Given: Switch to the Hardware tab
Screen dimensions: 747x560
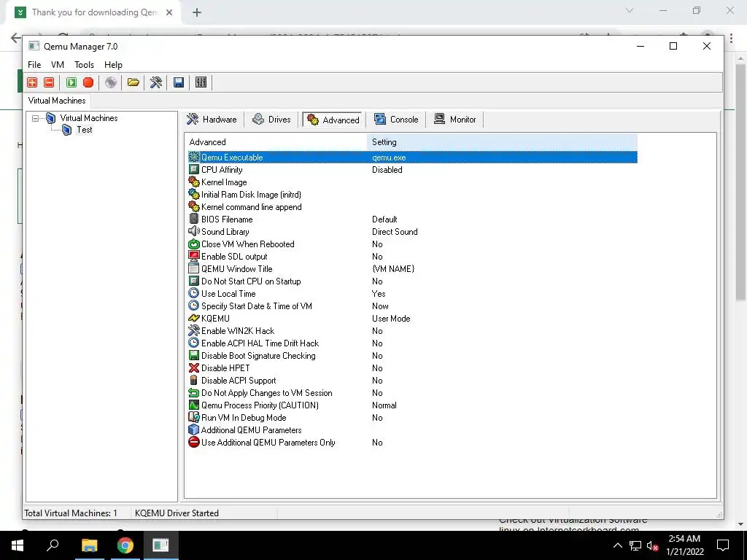Looking at the screenshot, I should coord(212,120).
